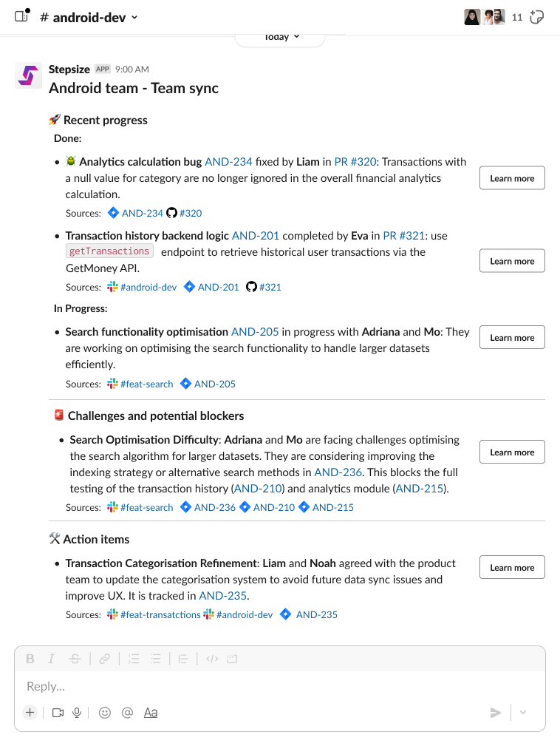560x746 pixels.
Task: Click the inline code icon
Action: click(x=212, y=659)
